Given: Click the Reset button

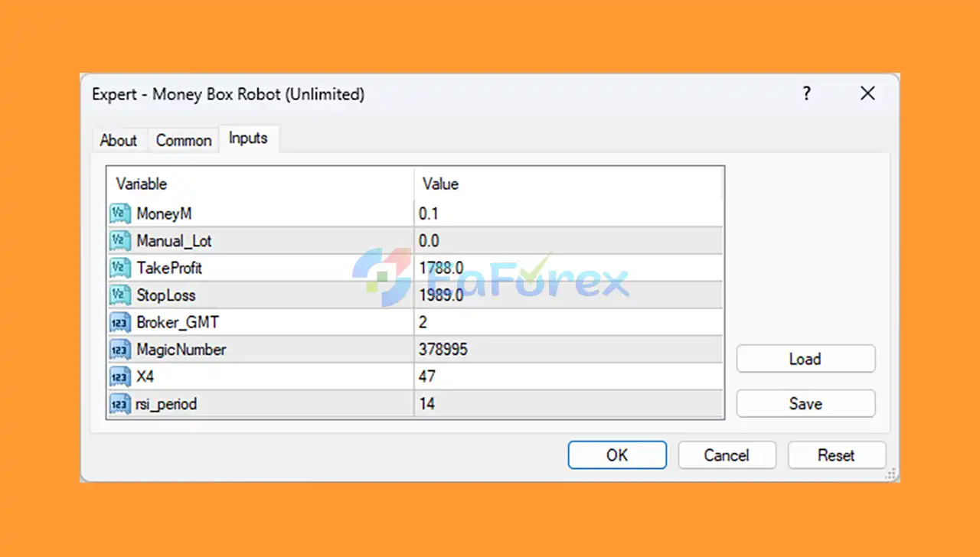Looking at the screenshot, I should 836,455.
